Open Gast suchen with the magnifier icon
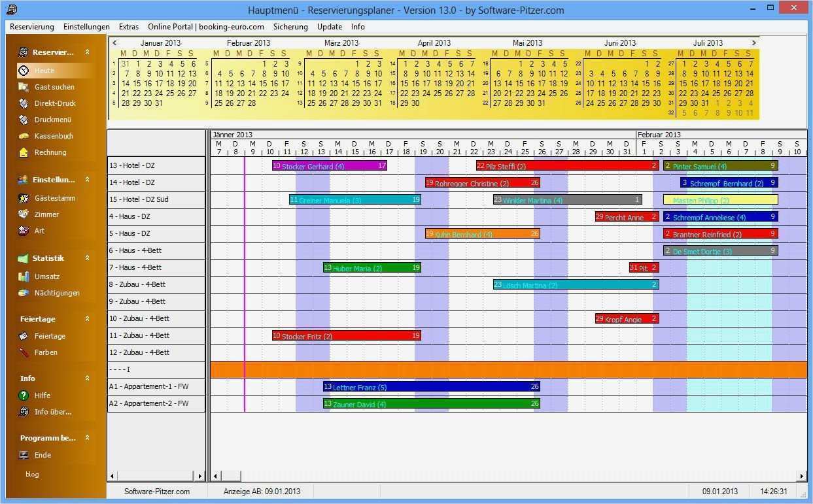 (24, 86)
